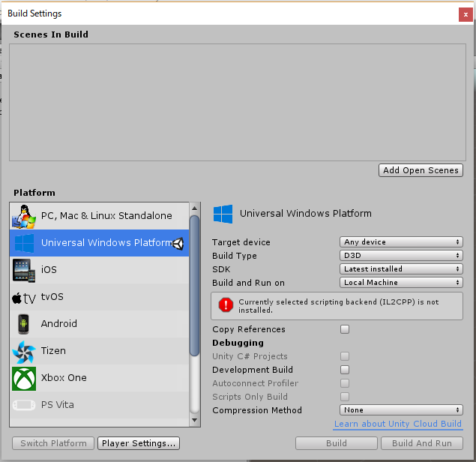This screenshot has width=476, height=462.
Task: Click platform list scroll down arrow
Action: click(x=195, y=421)
